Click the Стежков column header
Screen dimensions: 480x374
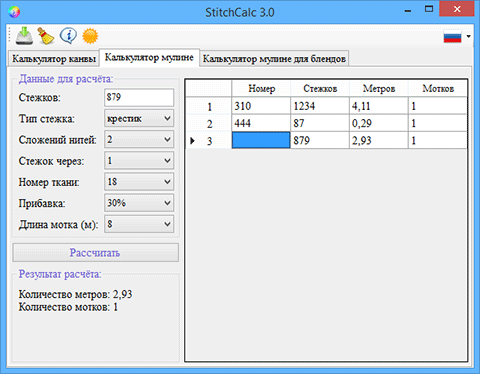pyautogui.click(x=320, y=88)
